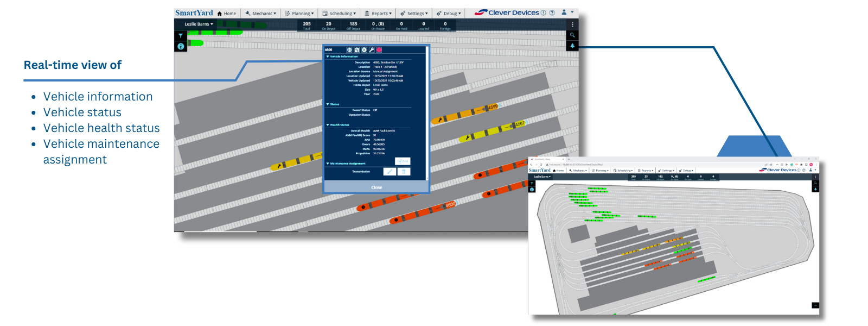Image resolution: width=868 pixels, height=326 pixels.
Task: Open a new browser tab with the plus button
Action: 569,159
